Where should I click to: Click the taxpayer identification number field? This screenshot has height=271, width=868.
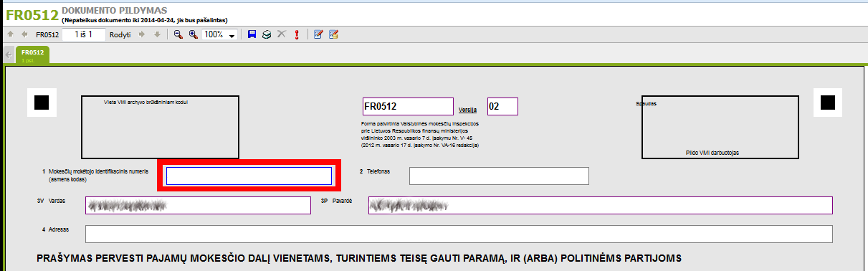click(x=249, y=176)
